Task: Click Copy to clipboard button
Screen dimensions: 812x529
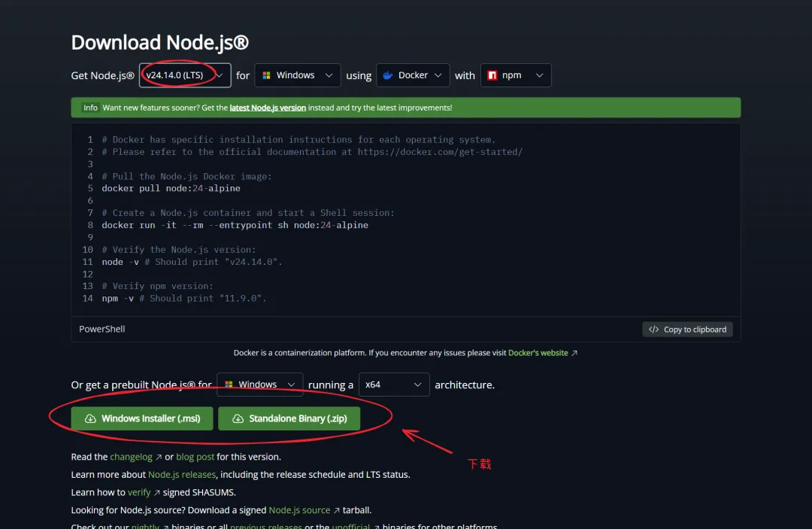Action: (x=687, y=330)
